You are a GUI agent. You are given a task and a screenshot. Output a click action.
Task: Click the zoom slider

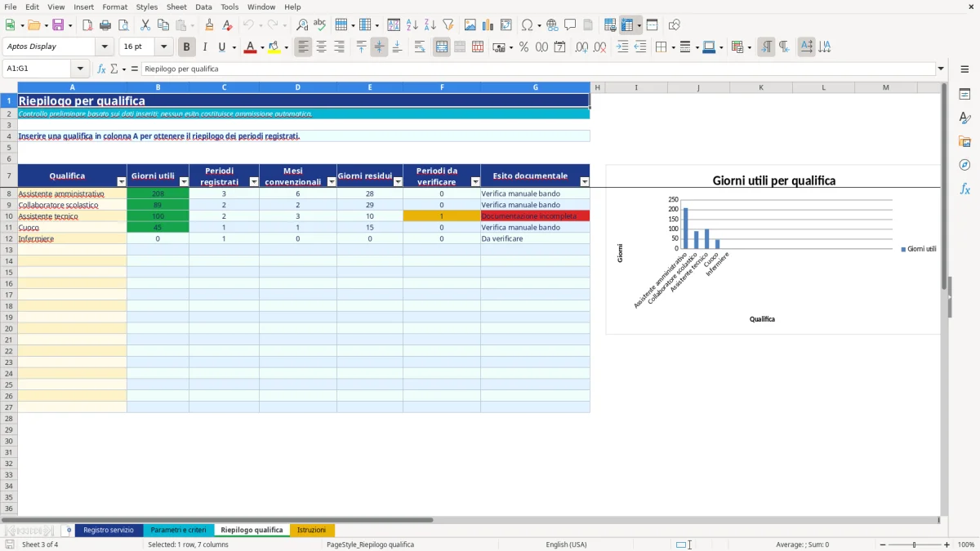point(914,544)
